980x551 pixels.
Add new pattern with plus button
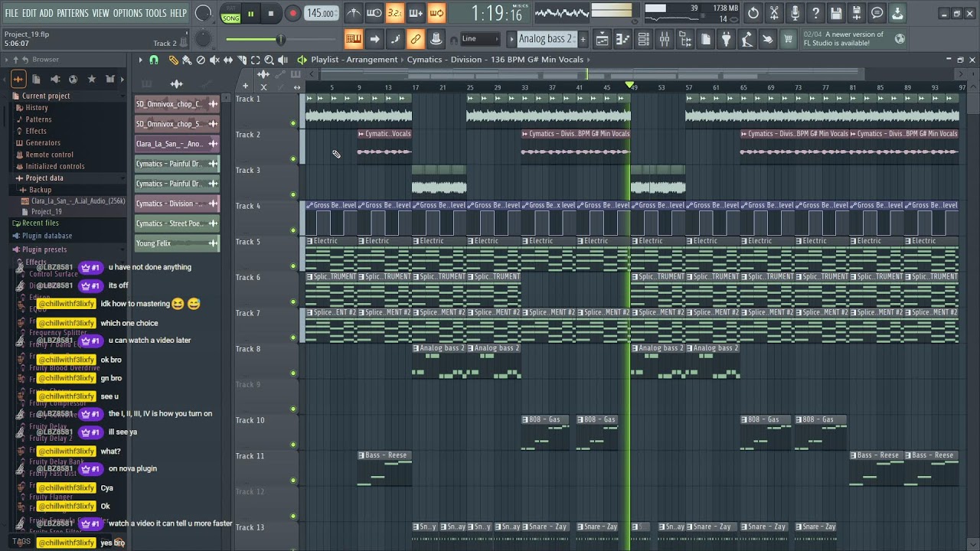click(583, 39)
